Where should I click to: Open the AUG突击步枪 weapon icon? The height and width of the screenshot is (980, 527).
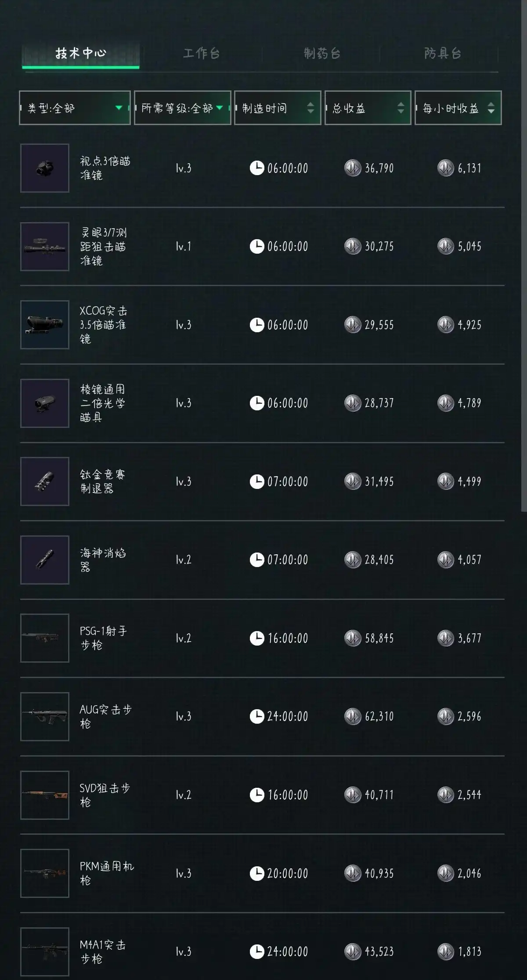[x=45, y=716]
